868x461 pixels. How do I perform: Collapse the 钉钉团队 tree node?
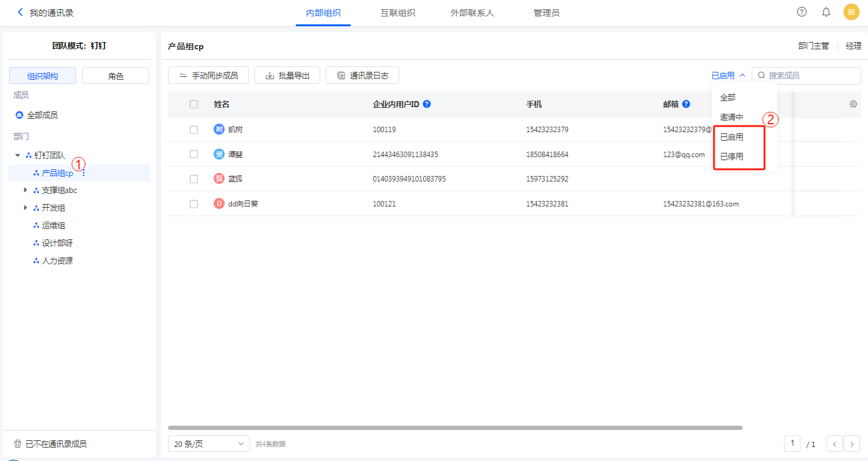(x=18, y=156)
